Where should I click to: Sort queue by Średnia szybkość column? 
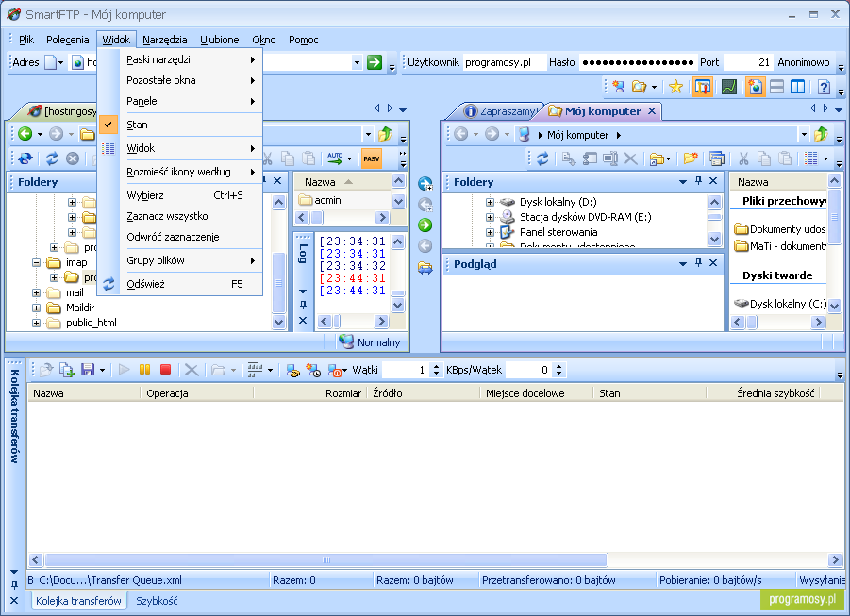tap(763, 393)
